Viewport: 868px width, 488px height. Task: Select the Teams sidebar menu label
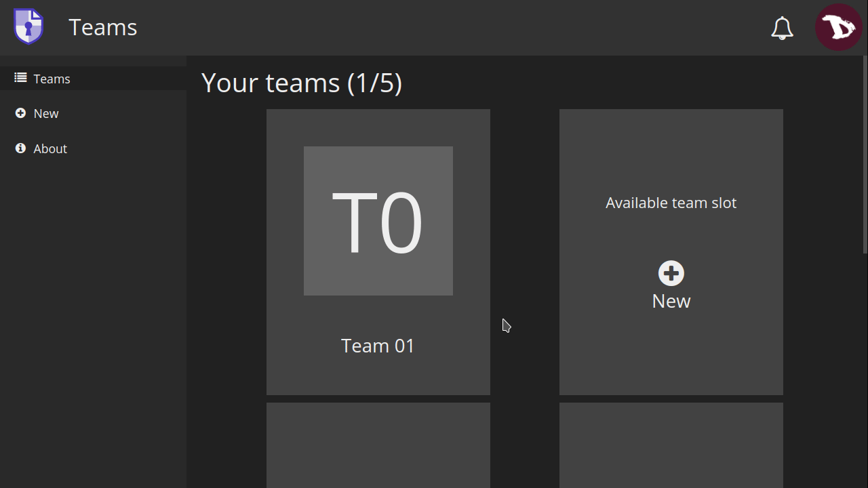tap(52, 79)
